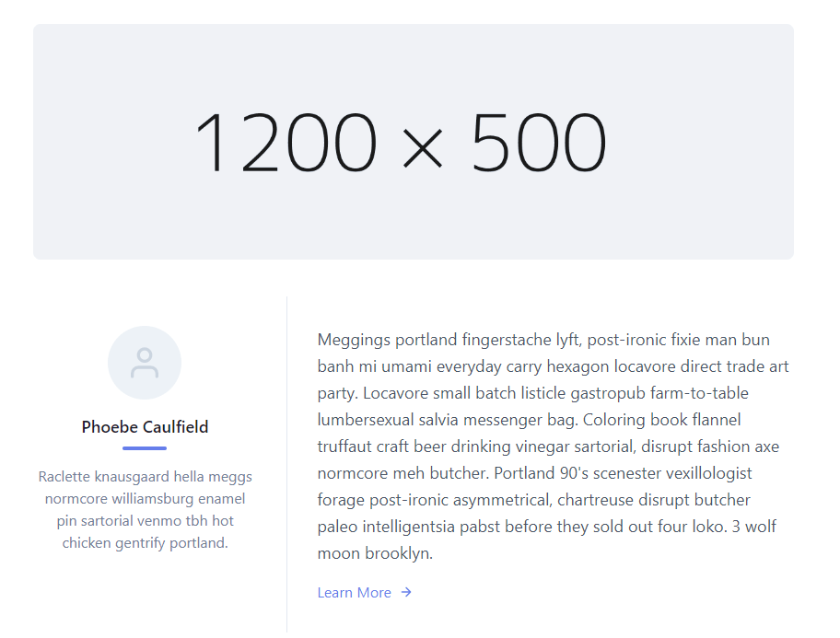Click the blue accent bar under the name

tap(145, 448)
